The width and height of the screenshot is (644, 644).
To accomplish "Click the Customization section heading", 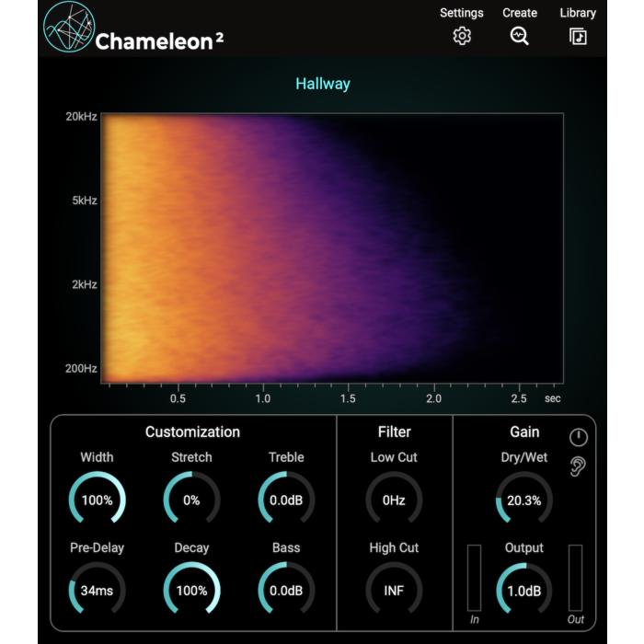I will 192,432.
